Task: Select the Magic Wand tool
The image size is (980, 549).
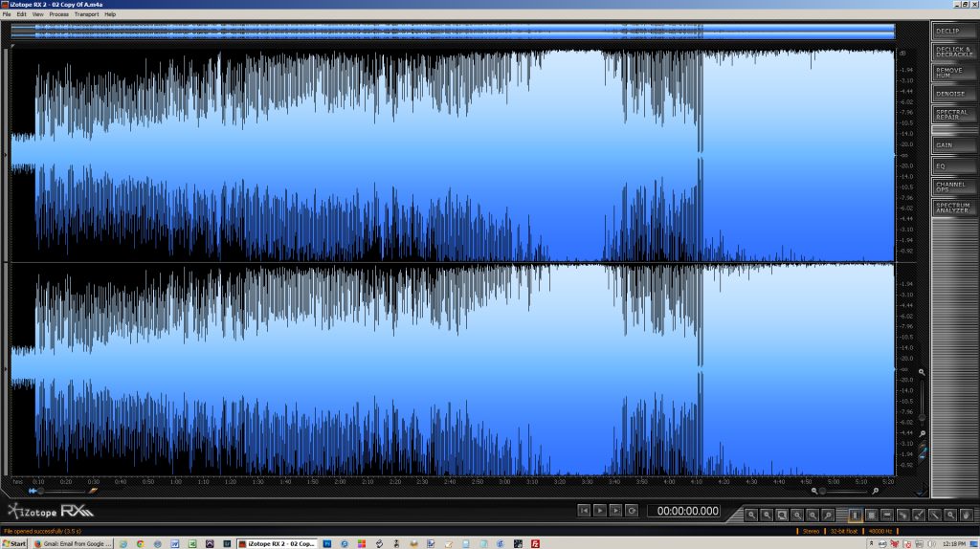Action: [934, 515]
